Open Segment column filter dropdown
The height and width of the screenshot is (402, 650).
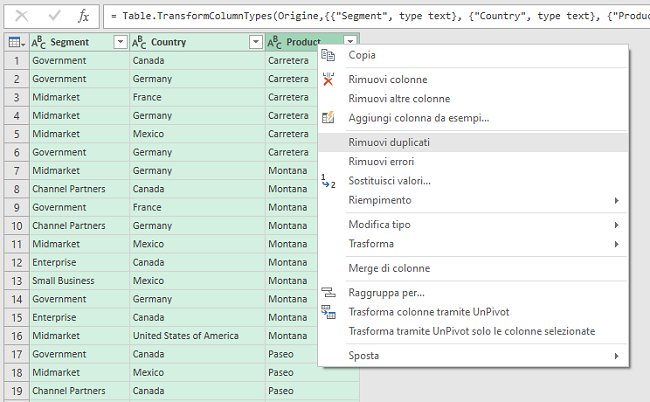(x=120, y=42)
